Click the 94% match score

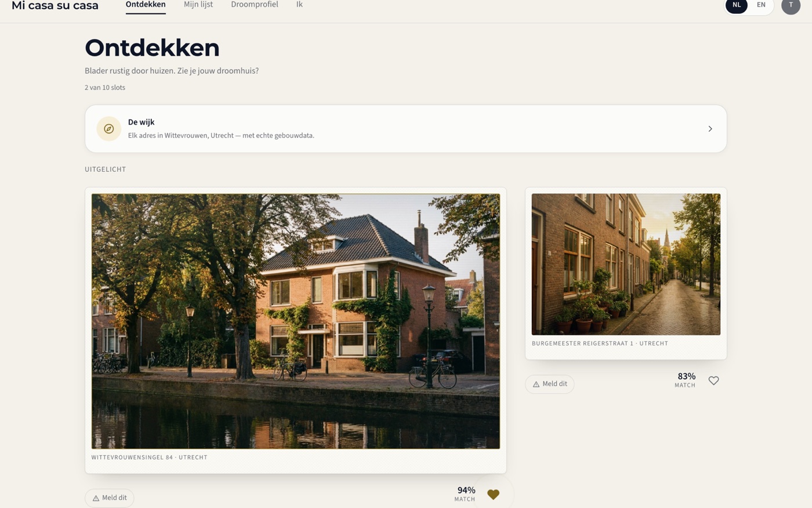pos(465,494)
